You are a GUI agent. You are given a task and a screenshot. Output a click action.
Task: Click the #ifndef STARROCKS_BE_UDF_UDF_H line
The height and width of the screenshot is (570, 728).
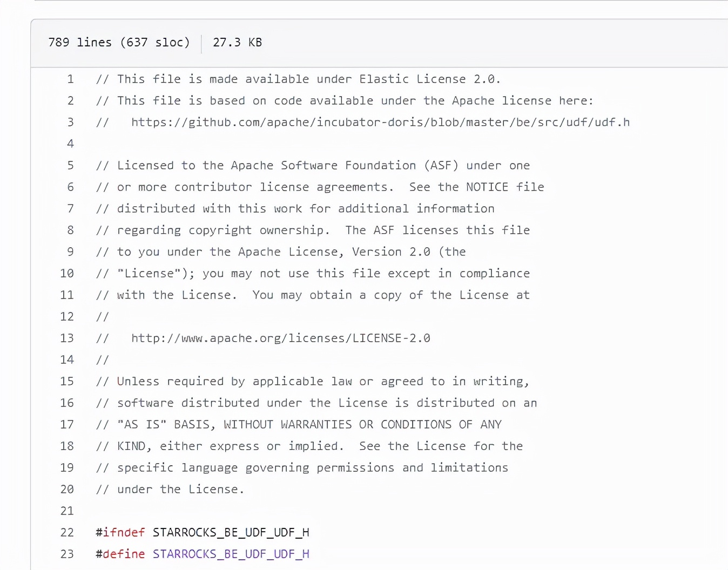tap(203, 533)
